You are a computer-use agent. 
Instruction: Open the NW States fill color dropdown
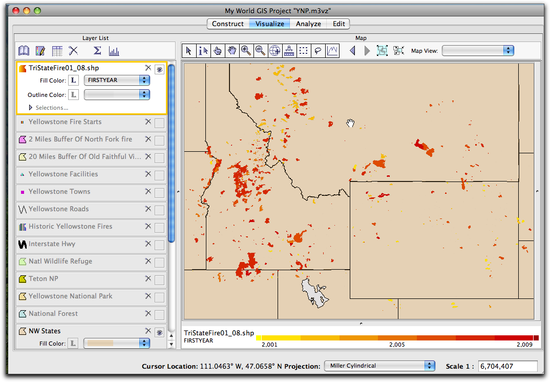[117, 343]
